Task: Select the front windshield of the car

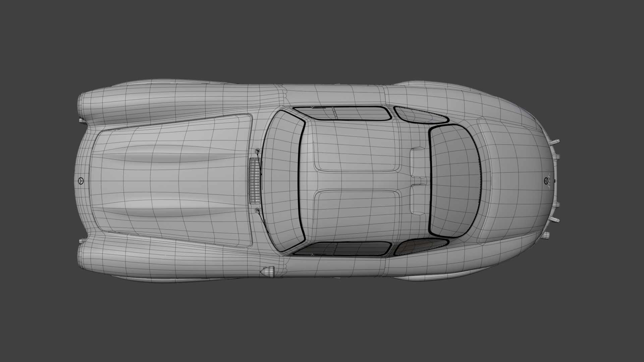Action: [283, 181]
